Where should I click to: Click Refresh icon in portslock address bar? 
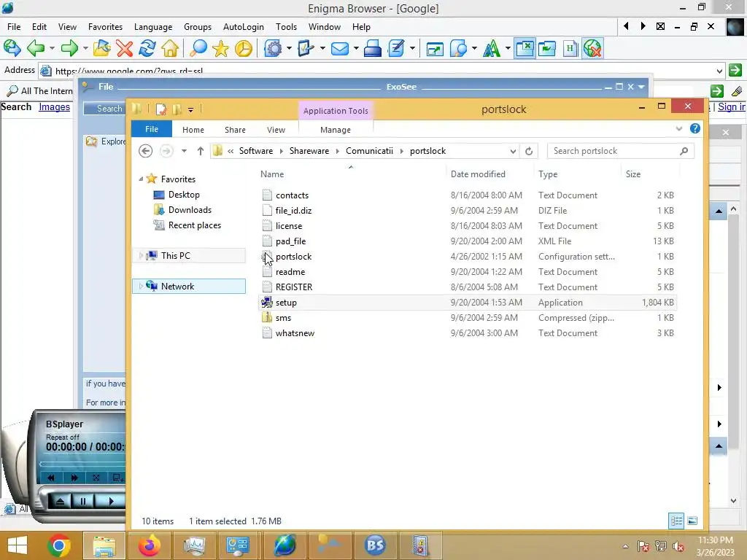(x=529, y=151)
